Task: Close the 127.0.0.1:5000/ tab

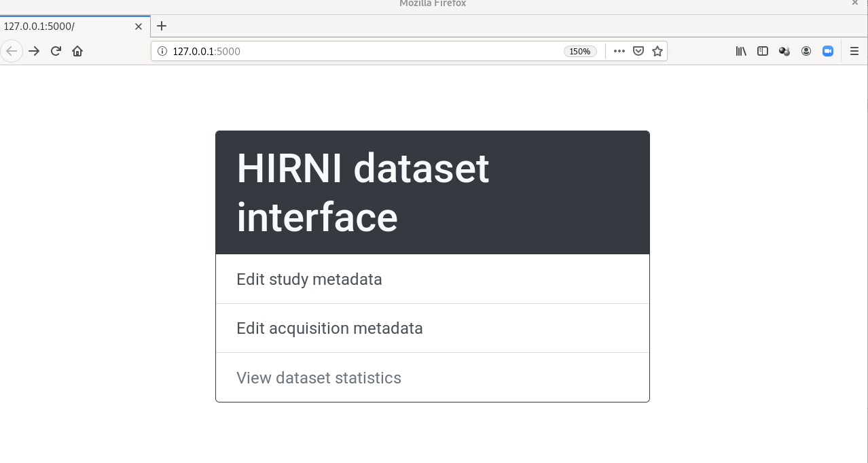Action: [x=139, y=27]
